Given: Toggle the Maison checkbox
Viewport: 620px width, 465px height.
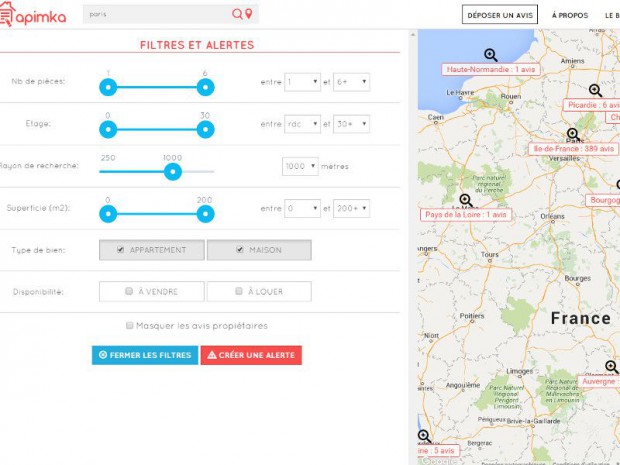Looking at the screenshot, I should 240,250.
